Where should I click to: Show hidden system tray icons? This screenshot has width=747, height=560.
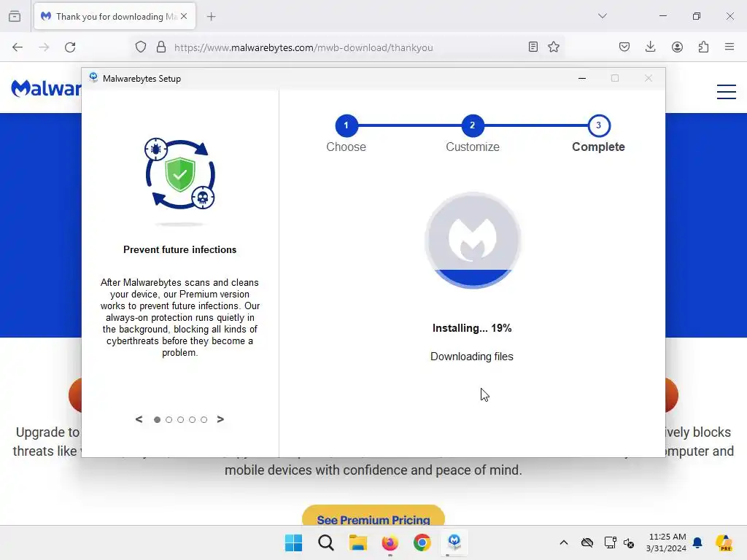tap(564, 542)
